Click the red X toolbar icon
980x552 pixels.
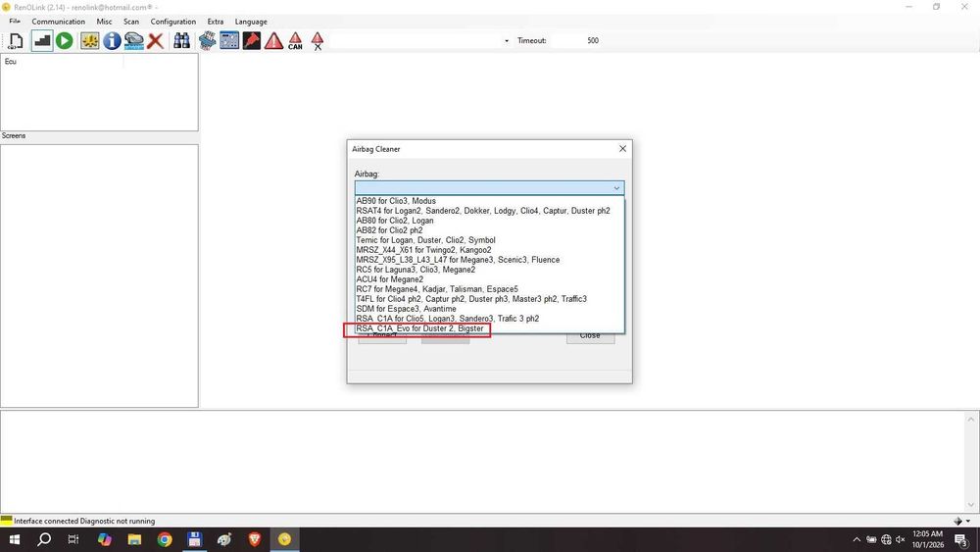pos(156,41)
